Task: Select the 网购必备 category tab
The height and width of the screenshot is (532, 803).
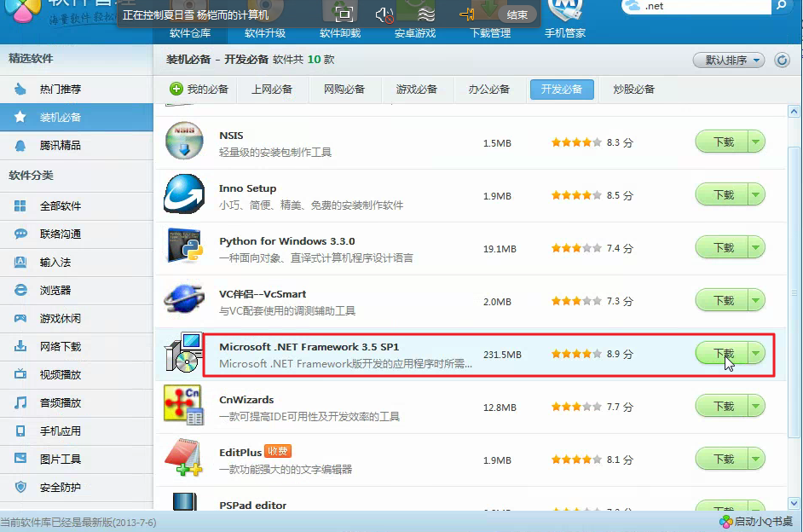Action: [x=344, y=90]
